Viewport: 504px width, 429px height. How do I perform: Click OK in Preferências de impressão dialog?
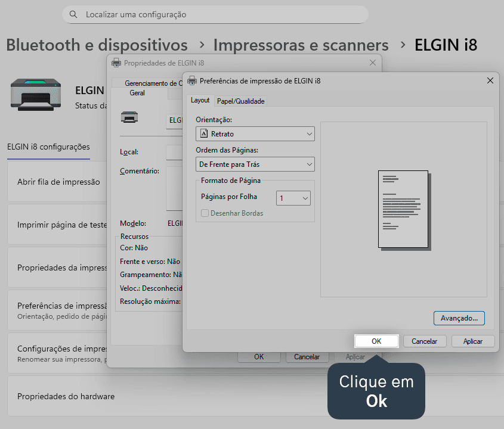(376, 341)
